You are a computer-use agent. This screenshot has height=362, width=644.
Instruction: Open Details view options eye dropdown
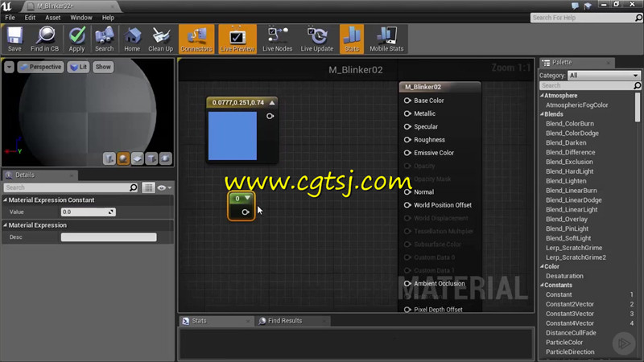click(164, 187)
